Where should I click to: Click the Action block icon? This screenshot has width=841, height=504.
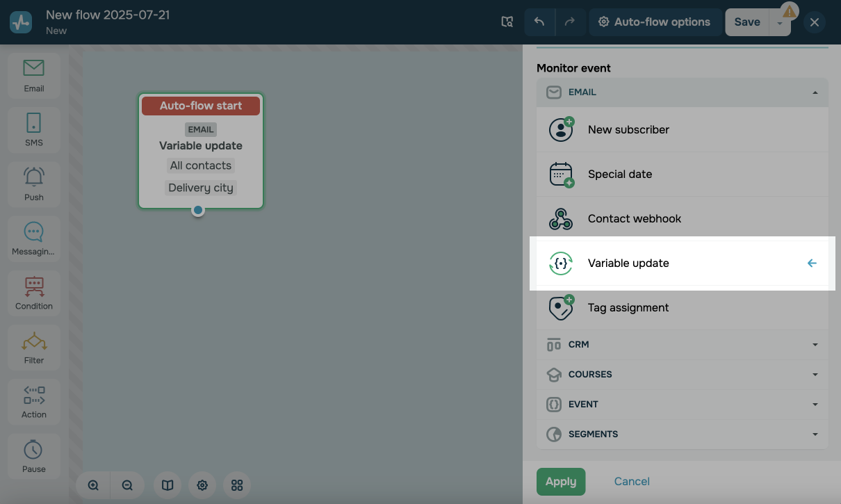pos(33,401)
